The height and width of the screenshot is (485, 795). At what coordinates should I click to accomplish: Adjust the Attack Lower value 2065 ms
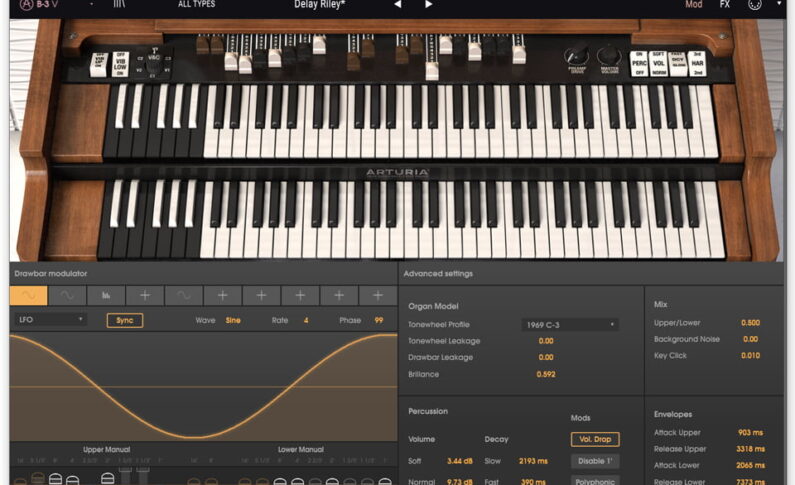750,465
